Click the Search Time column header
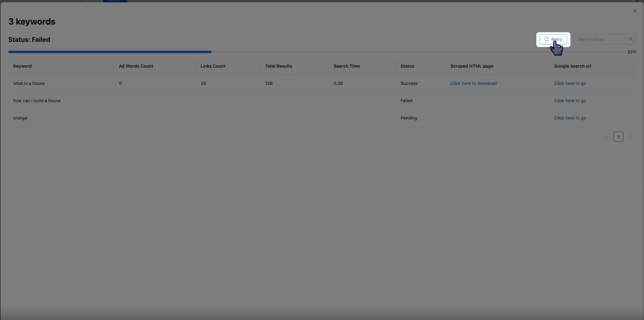 346,66
